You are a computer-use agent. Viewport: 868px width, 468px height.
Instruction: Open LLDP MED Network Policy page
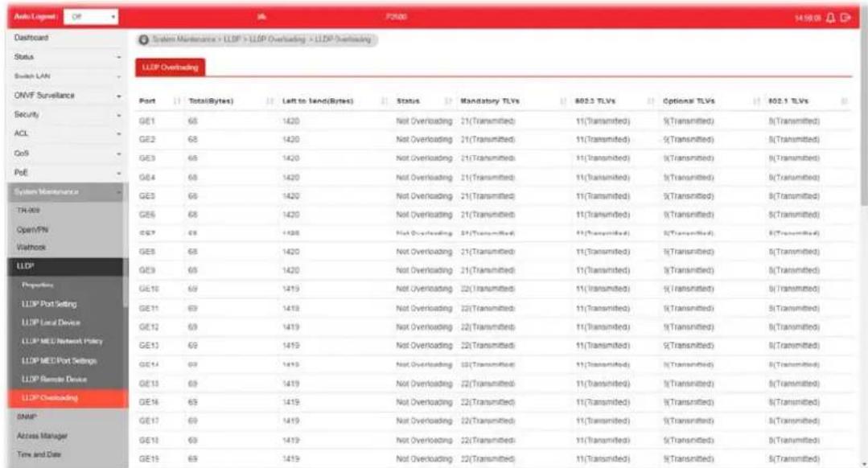(62, 341)
